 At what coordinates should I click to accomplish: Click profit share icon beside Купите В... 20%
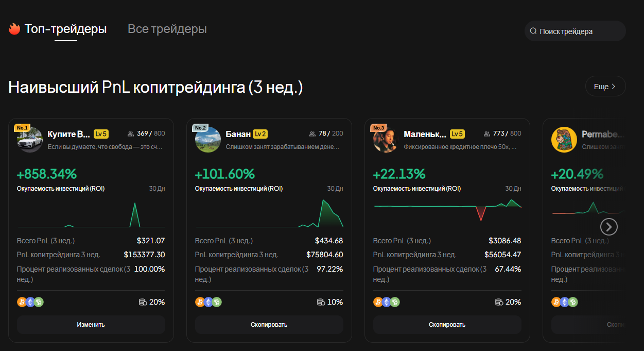(143, 302)
